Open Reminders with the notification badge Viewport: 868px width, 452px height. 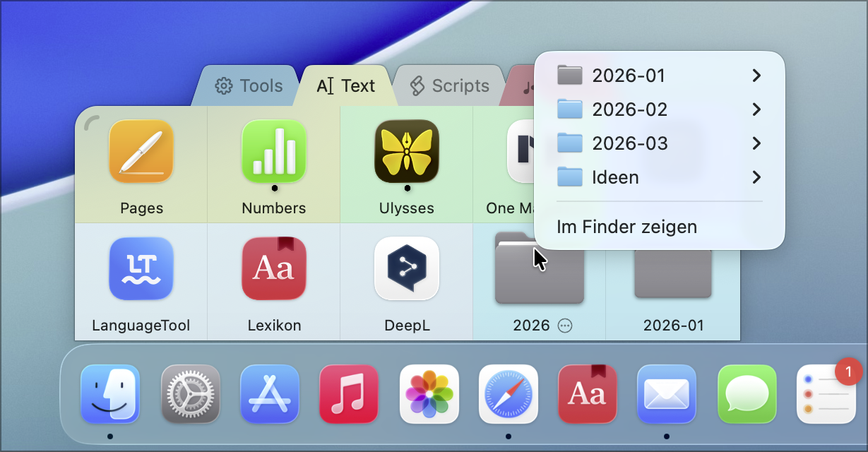click(x=826, y=394)
